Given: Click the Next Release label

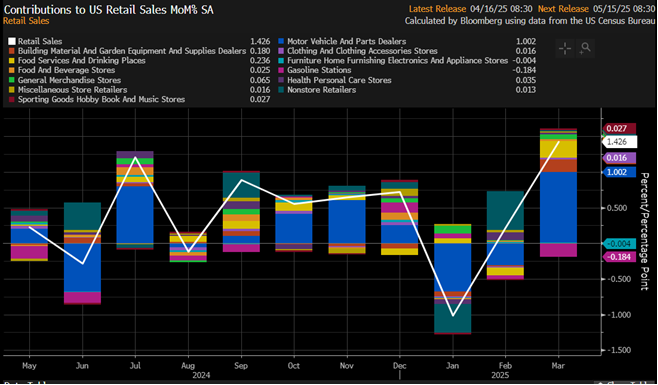Looking at the screenshot, I should click(563, 9).
